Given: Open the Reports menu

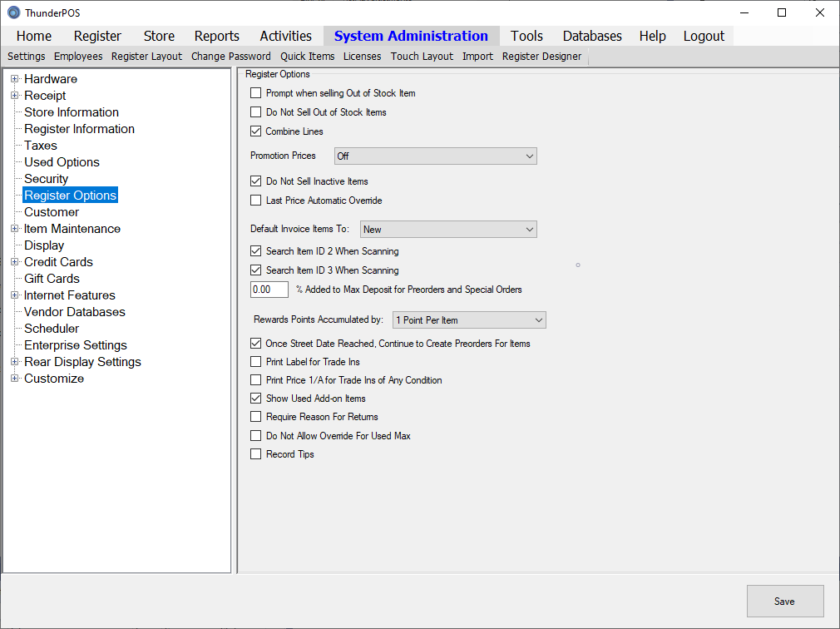Looking at the screenshot, I should [x=216, y=36].
